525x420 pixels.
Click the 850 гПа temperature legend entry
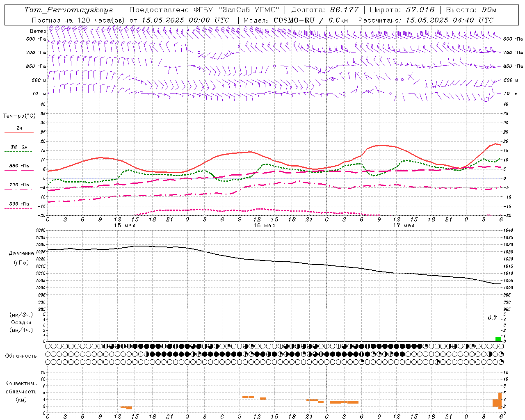(x=19, y=166)
